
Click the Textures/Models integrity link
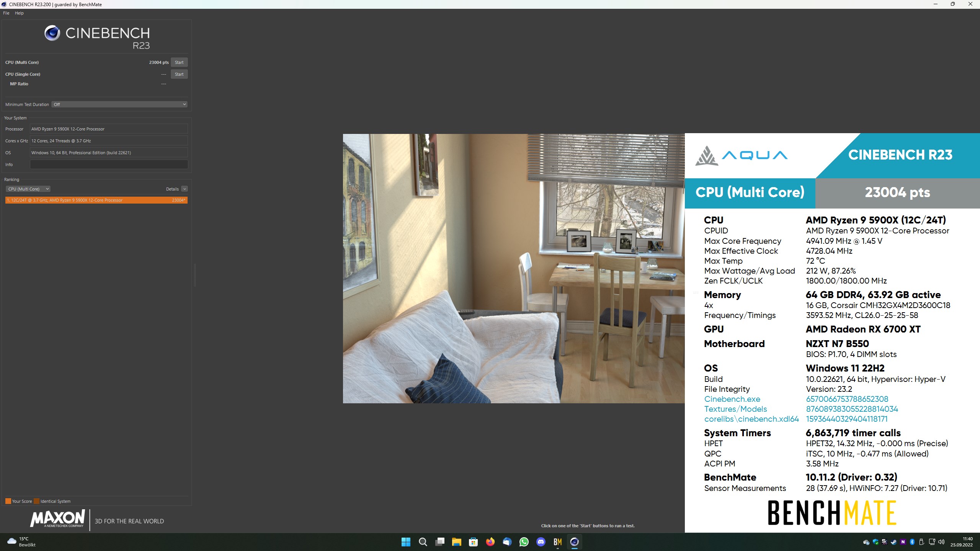point(735,409)
